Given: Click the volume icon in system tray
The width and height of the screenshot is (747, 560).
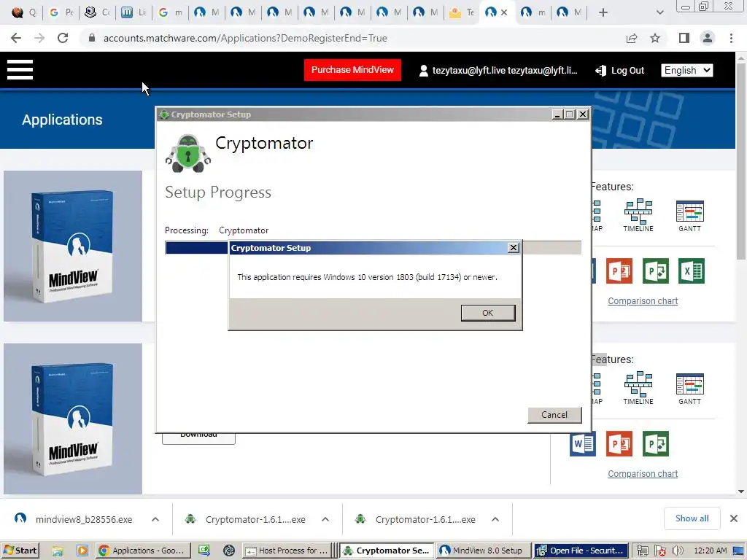Looking at the screenshot, I should pyautogui.click(x=678, y=551).
